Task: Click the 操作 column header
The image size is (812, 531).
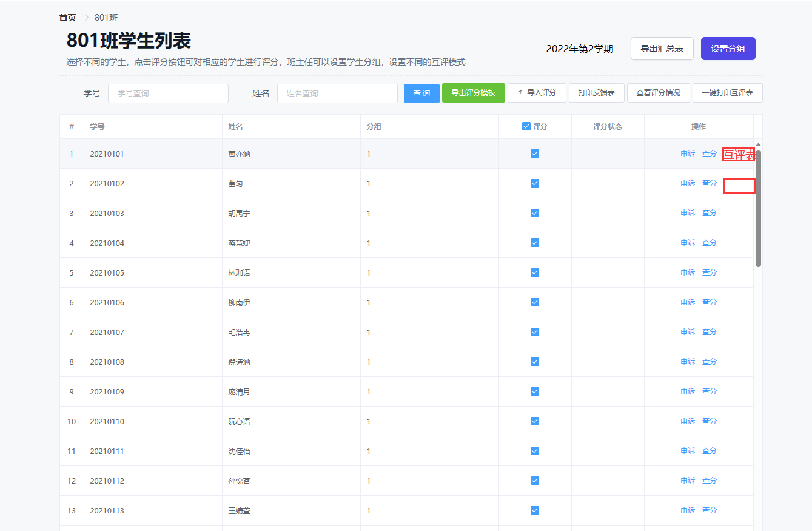Action: 699,126
